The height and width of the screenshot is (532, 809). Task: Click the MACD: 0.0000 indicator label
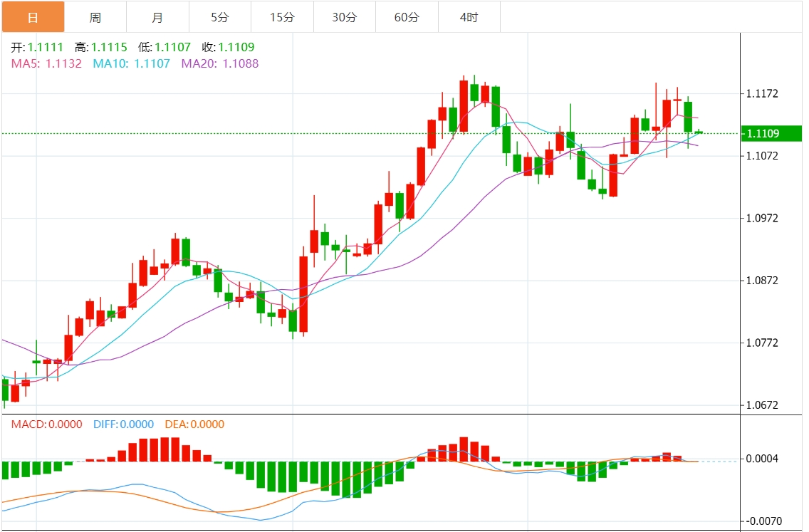pyautogui.click(x=47, y=424)
